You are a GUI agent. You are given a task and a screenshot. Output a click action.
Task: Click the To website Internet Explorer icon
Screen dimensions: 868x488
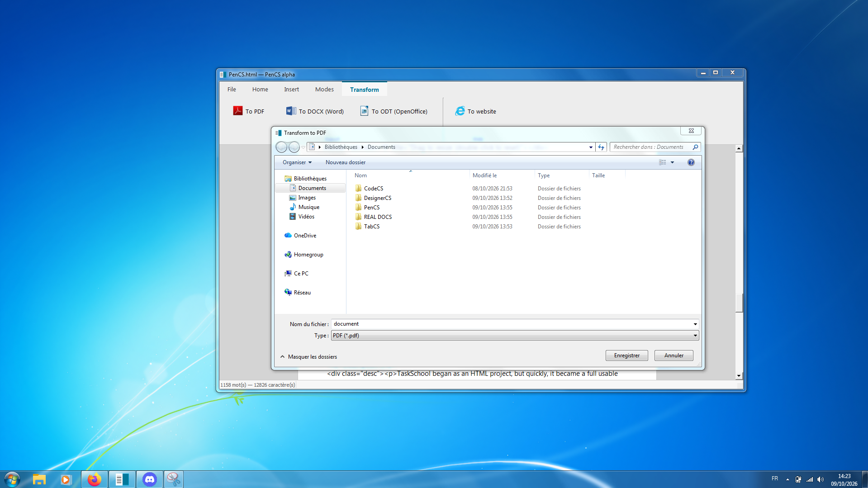pyautogui.click(x=460, y=111)
